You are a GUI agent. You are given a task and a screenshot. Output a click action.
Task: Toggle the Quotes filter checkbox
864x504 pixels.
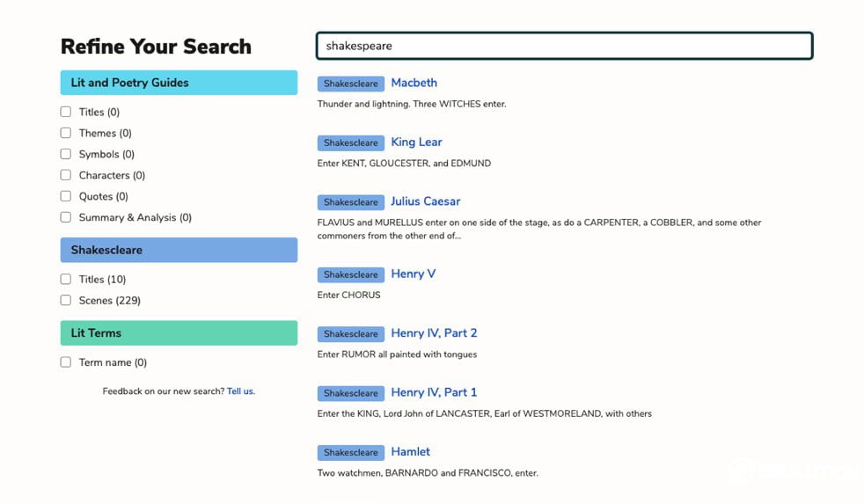[66, 196]
